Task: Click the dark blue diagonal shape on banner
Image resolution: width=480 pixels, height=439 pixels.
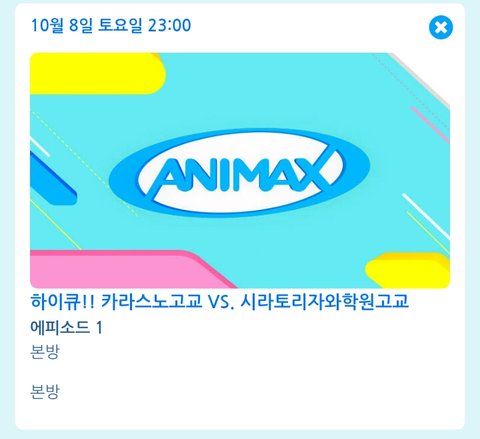Action: click(x=52, y=179)
